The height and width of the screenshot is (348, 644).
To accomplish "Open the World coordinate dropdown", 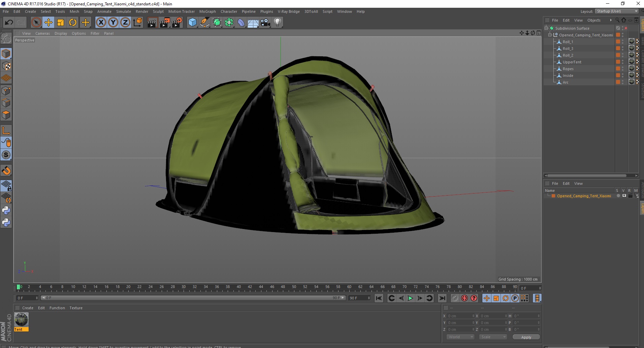I will pyautogui.click(x=460, y=337).
